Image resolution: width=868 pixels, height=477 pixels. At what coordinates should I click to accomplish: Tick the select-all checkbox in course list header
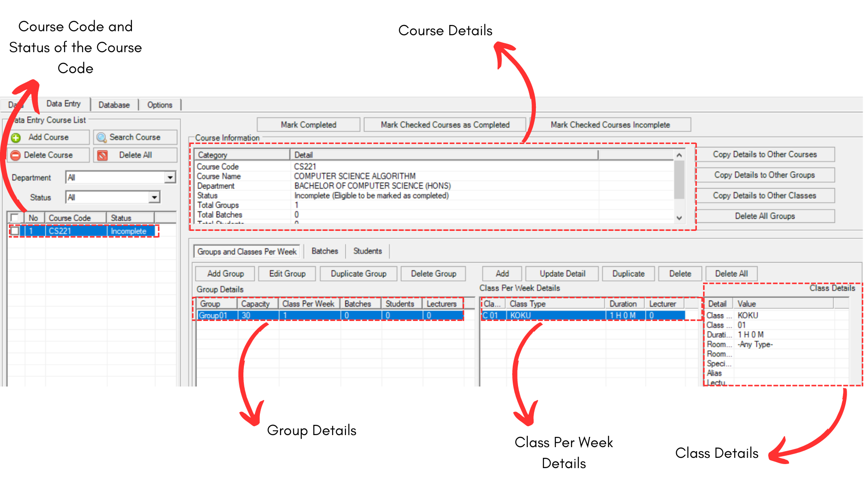pos(15,218)
